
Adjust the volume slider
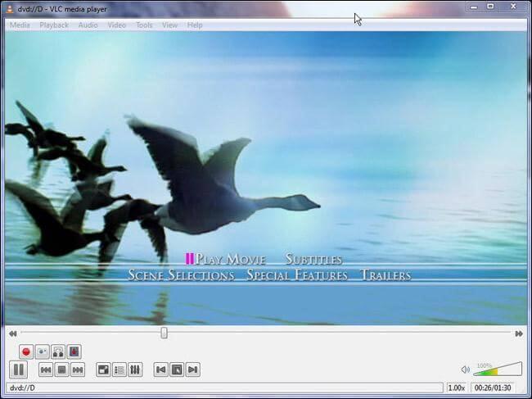pos(498,370)
